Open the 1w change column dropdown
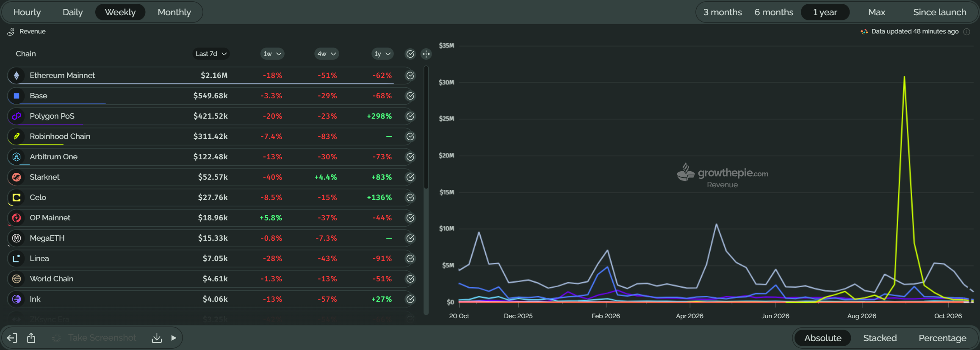The height and width of the screenshot is (350, 980). (x=272, y=54)
